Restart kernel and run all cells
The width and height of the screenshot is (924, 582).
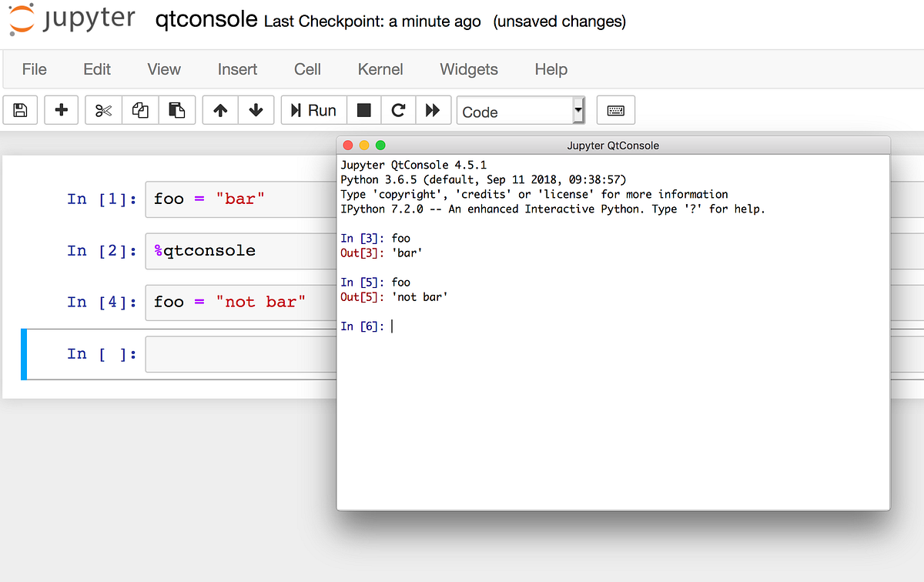point(433,110)
